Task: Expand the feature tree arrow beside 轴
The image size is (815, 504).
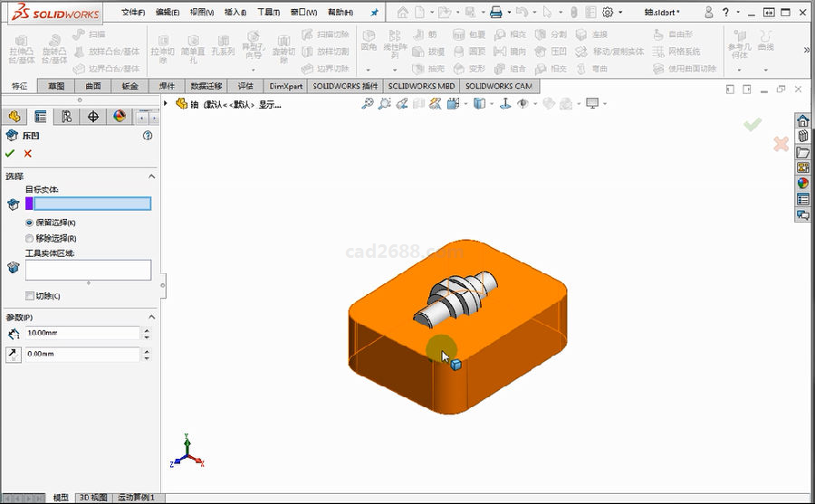Action: pos(166,104)
